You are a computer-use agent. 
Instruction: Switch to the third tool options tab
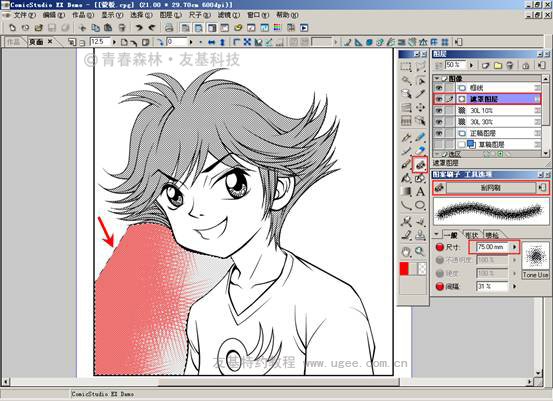(x=492, y=235)
